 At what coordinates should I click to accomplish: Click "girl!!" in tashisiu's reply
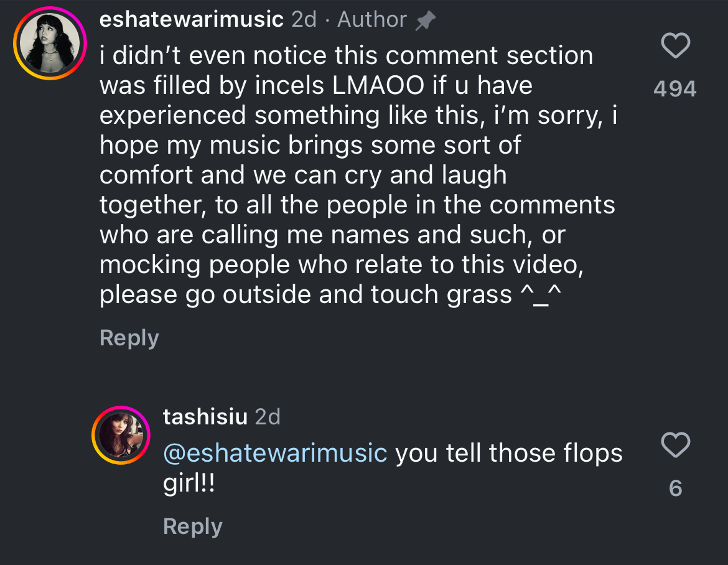point(189,484)
